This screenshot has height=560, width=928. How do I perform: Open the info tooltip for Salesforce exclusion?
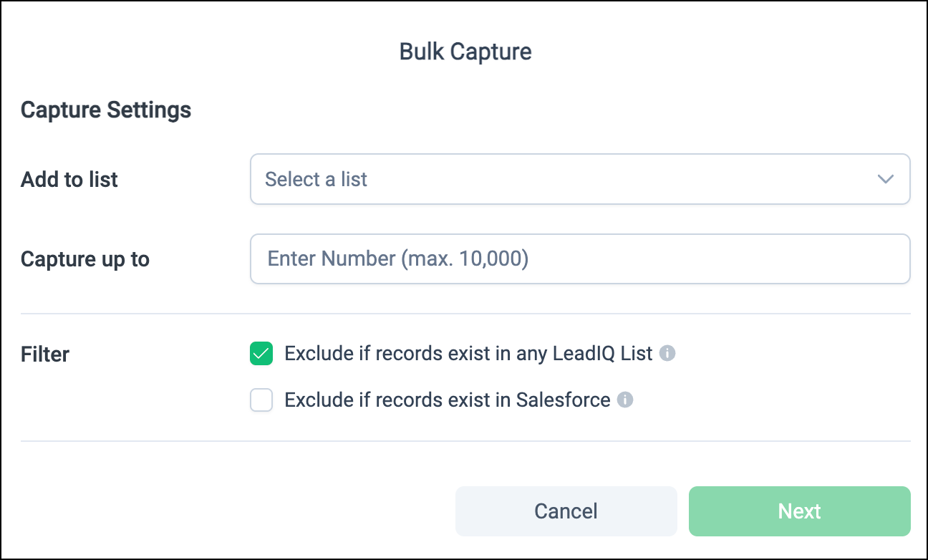[625, 400]
